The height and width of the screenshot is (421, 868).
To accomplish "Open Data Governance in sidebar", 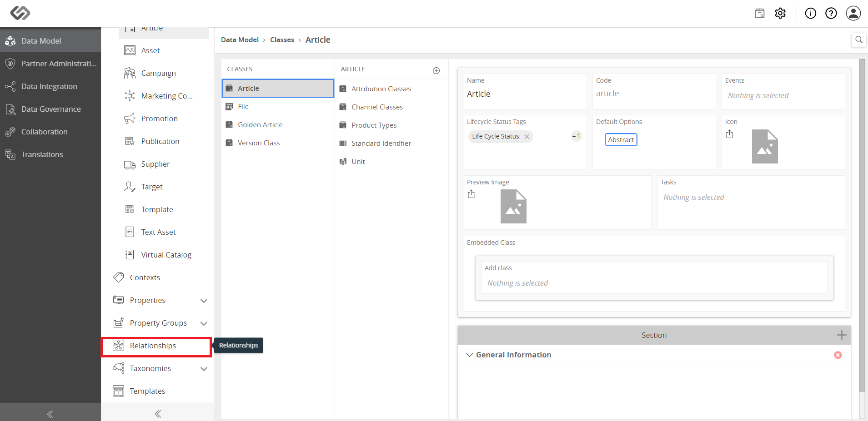I will (50, 109).
